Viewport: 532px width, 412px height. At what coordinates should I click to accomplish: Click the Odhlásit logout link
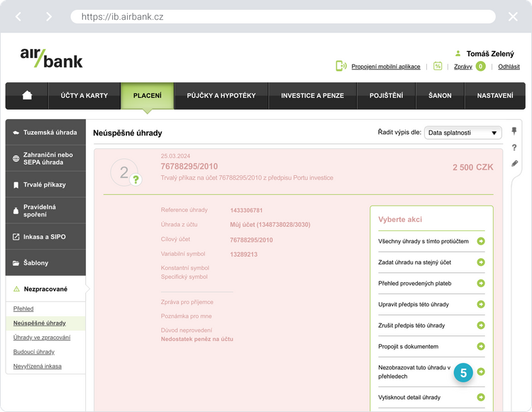click(x=509, y=67)
